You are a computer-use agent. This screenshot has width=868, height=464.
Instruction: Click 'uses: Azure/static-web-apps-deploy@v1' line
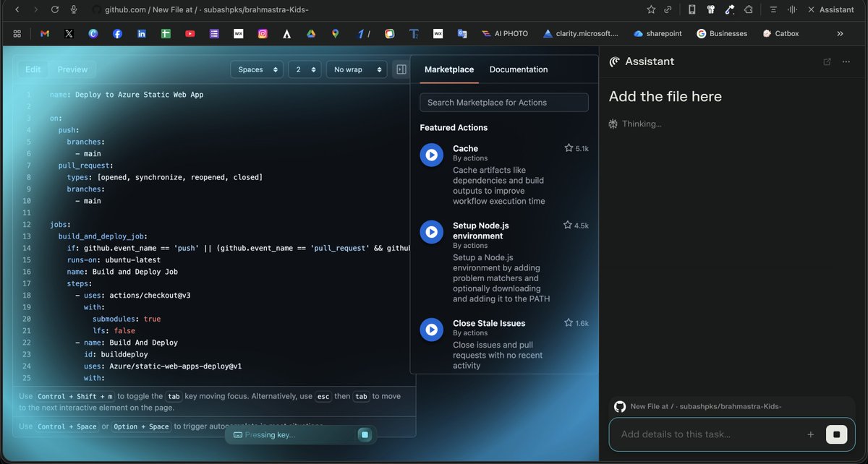click(163, 366)
